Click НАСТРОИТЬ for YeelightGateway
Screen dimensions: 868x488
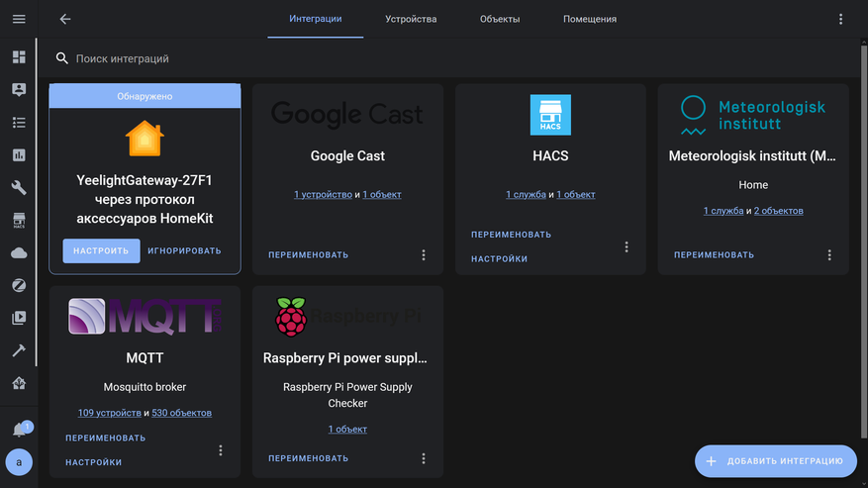click(x=101, y=250)
